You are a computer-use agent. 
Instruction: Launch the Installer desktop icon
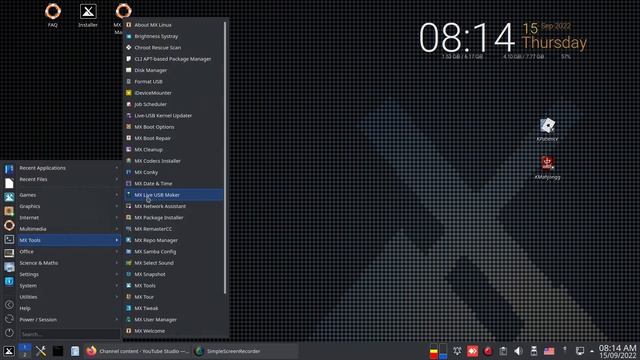coord(88,15)
